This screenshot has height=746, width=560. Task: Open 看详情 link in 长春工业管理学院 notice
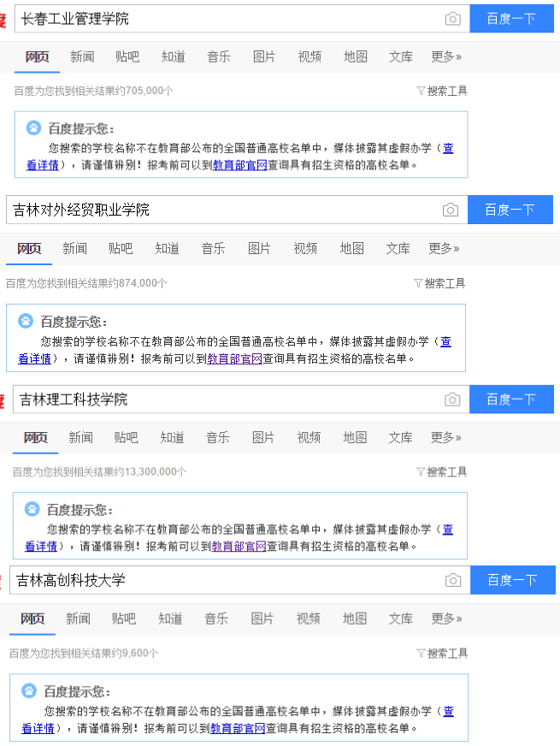42,165
